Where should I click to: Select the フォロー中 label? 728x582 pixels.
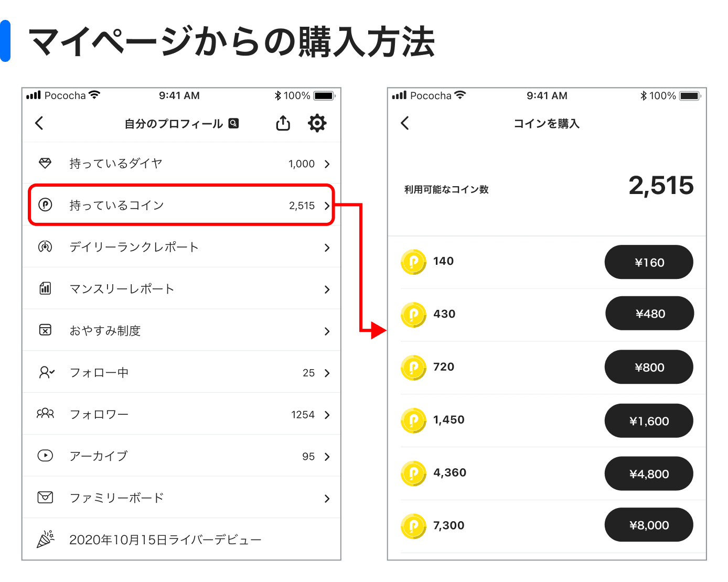(x=99, y=373)
